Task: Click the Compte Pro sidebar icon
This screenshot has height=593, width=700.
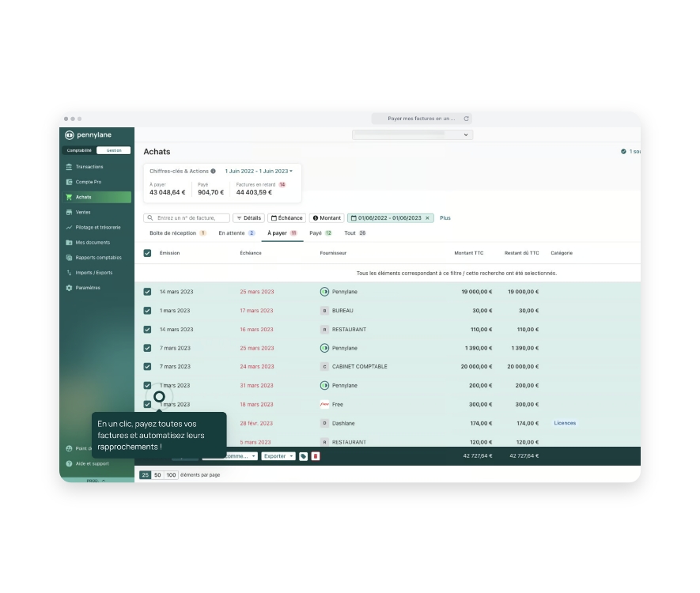Action: tap(70, 182)
